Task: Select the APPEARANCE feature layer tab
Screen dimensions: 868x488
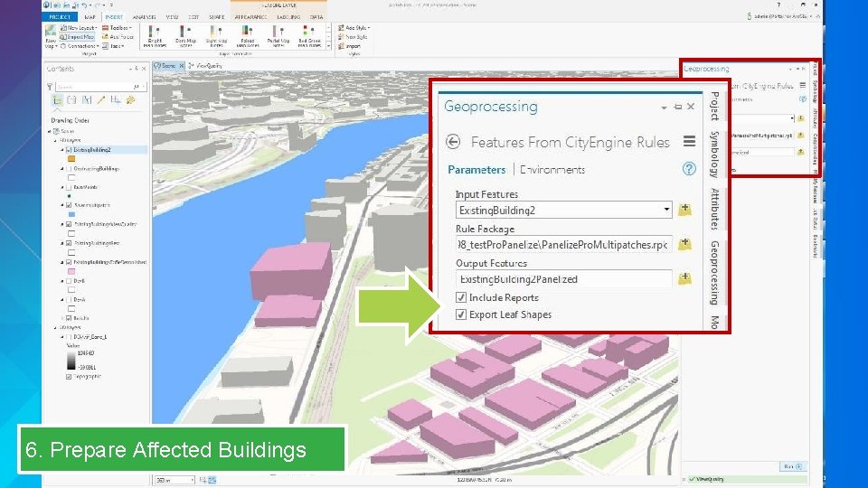Action: pos(250,17)
